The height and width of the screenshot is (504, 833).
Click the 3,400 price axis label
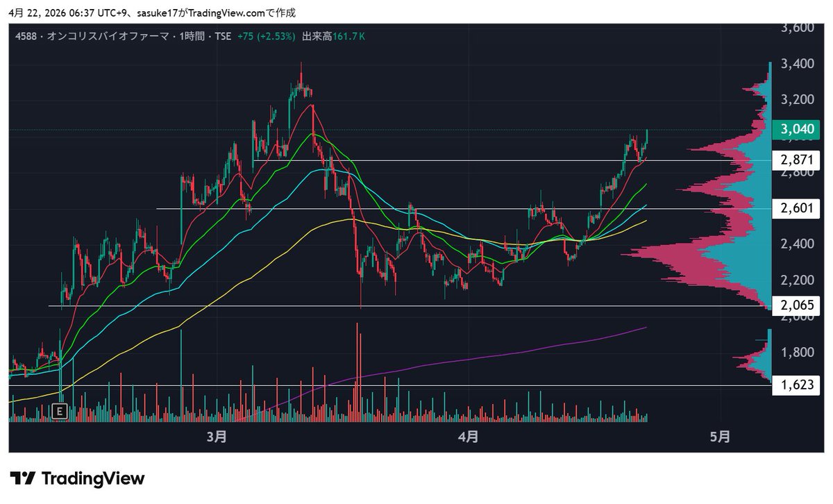(797, 64)
